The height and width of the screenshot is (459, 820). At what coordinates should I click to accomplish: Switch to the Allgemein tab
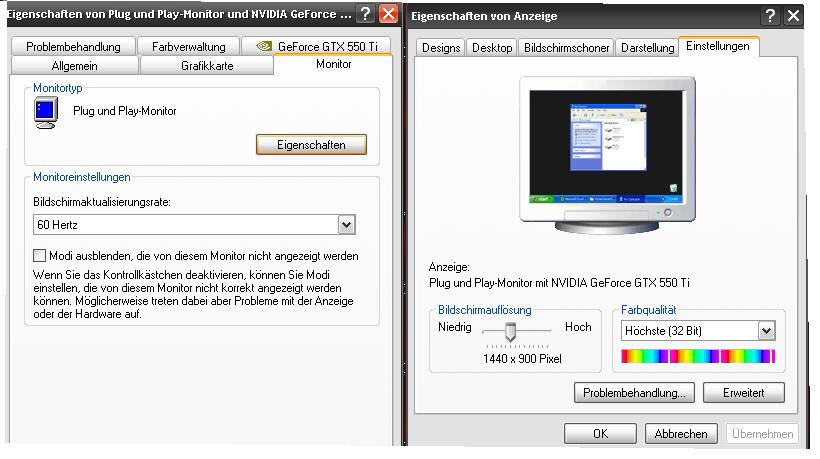75,66
